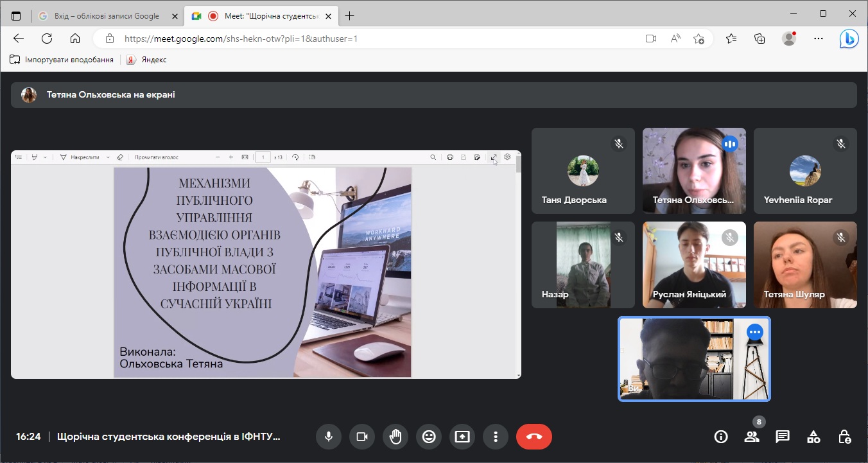Image resolution: width=868 pixels, height=463 pixels.
Task: Raise hand using the hand icon
Action: [x=395, y=437]
